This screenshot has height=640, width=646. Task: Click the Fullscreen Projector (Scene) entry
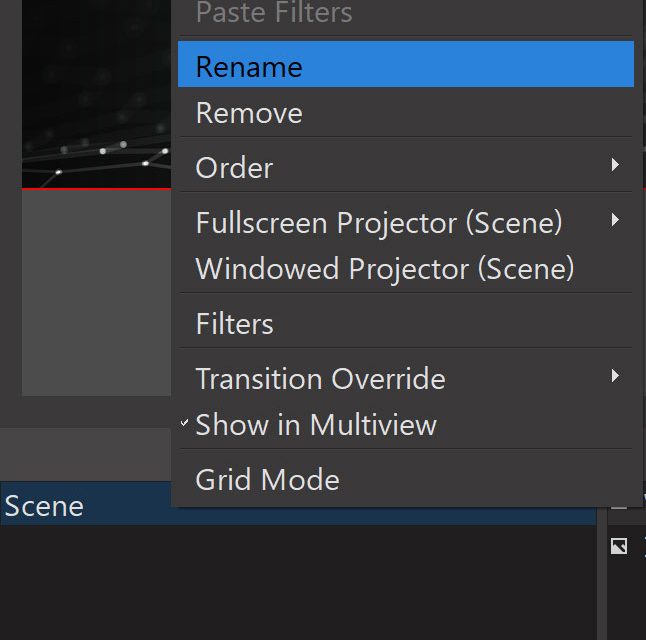click(378, 222)
